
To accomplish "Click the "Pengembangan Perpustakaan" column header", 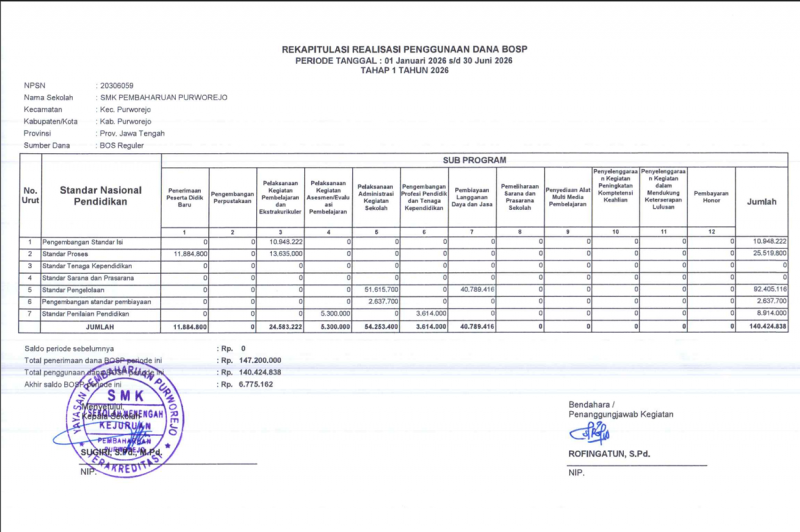I will click(x=232, y=197).
